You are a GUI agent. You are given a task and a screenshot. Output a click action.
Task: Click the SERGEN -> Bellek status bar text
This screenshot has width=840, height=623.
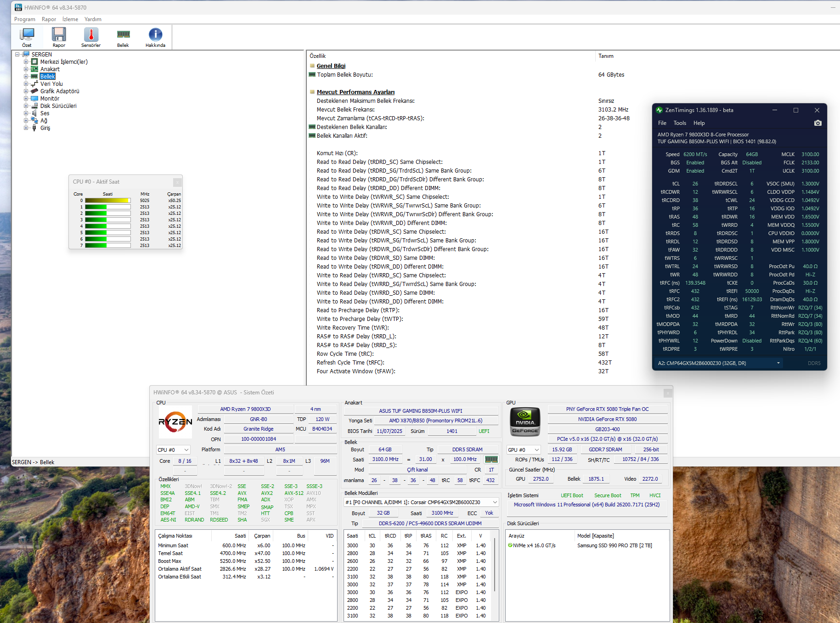click(33, 462)
